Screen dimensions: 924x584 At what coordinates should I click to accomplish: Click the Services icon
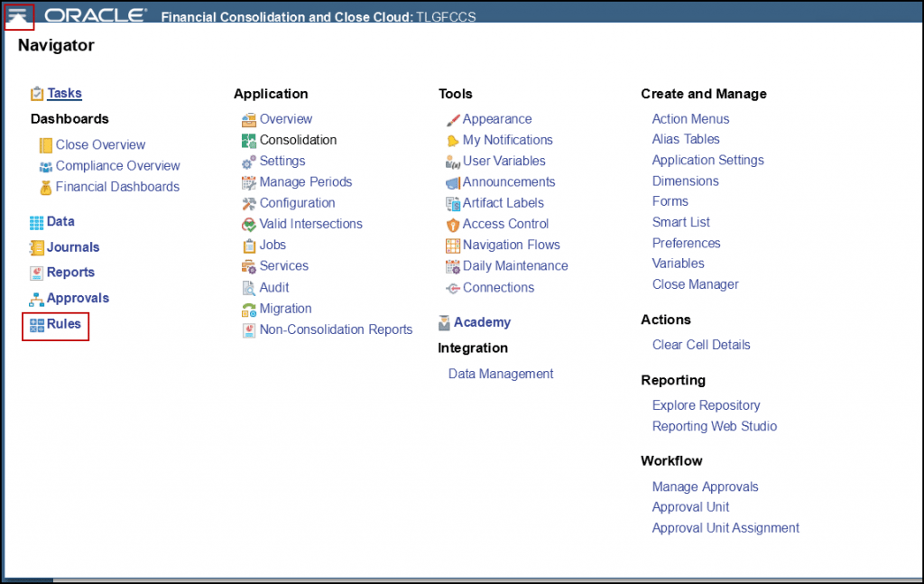coord(249,266)
